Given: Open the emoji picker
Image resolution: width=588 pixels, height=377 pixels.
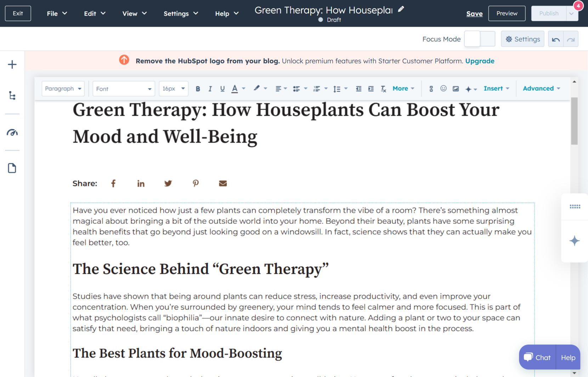Looking at the screenshot, I should [x=443, y=89].
